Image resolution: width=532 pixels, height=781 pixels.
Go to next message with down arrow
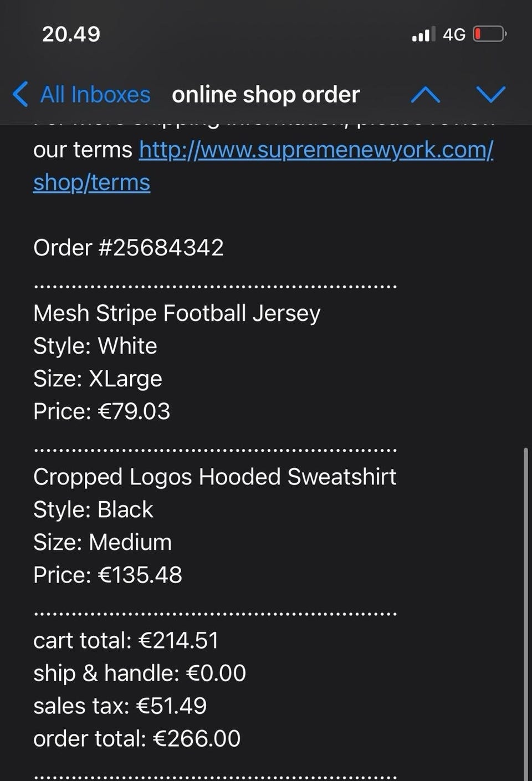point(491,95)
